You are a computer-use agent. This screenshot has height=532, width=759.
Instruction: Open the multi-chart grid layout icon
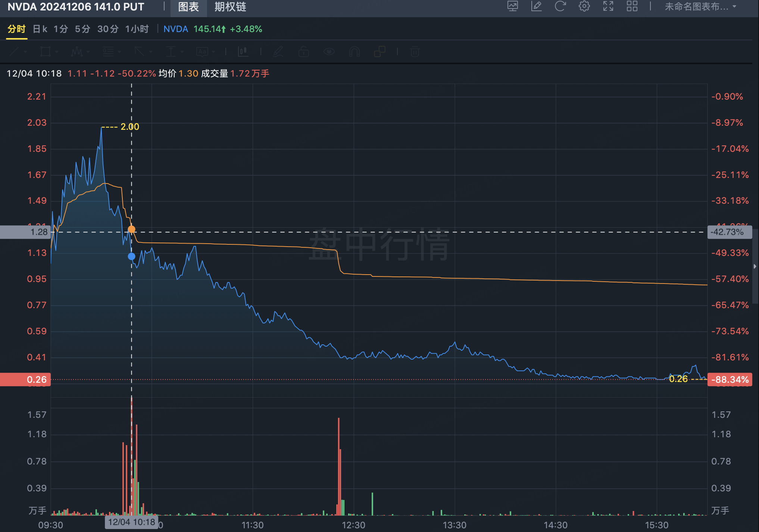[x=632, y=6]
